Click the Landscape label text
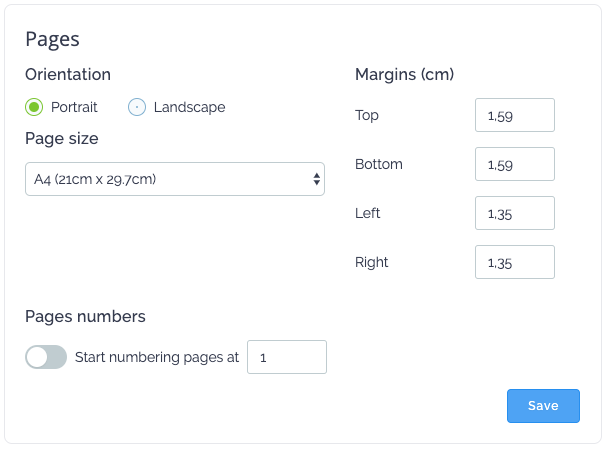607x449 pixels. [x=189, y=107]
